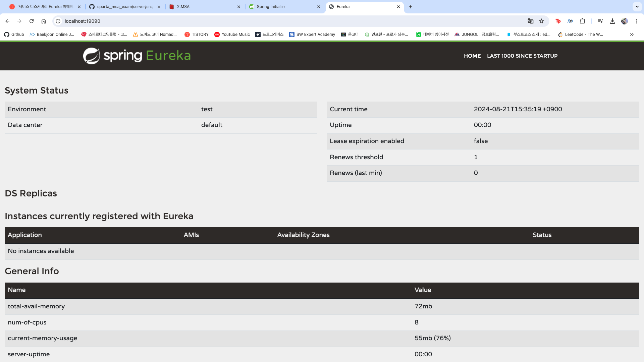The image size is (644, 362).
Task: Click the Environment value test
Action: click(x=207, y=109)
